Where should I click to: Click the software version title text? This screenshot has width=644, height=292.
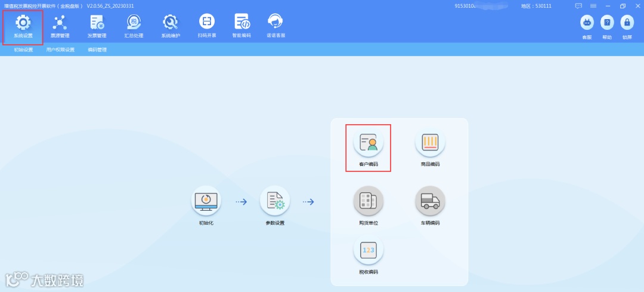point(69,6)
